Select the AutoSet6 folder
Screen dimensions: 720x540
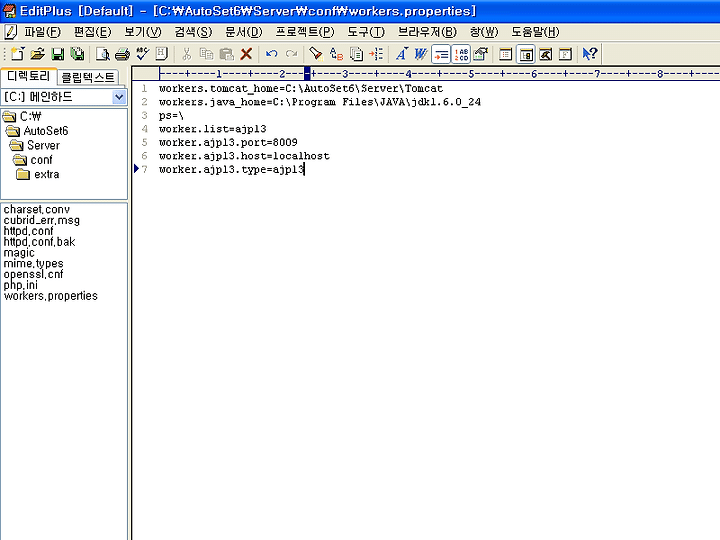tap(38, 131)
